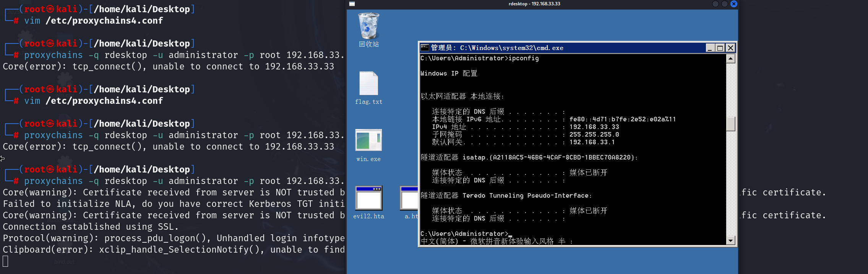868x274 pixels.
Task: Click the first '媒体已断开' status under isatap
Action: pos(588,172)
